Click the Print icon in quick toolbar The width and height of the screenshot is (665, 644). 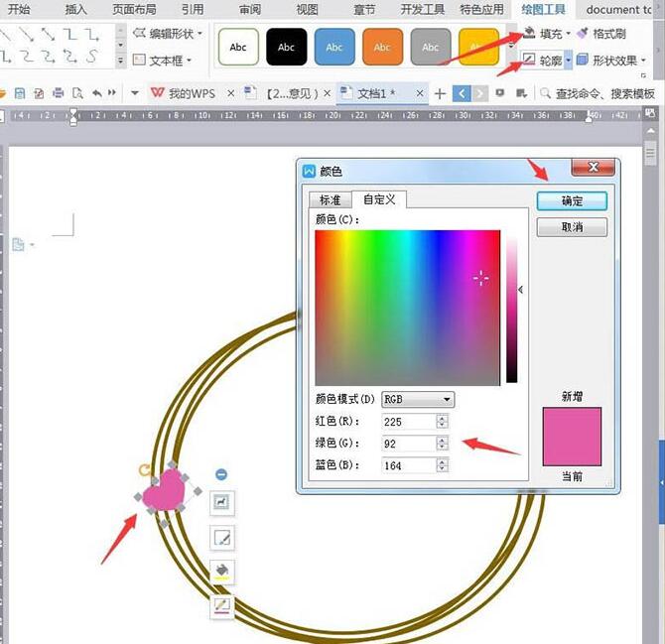tap(59, 93)
